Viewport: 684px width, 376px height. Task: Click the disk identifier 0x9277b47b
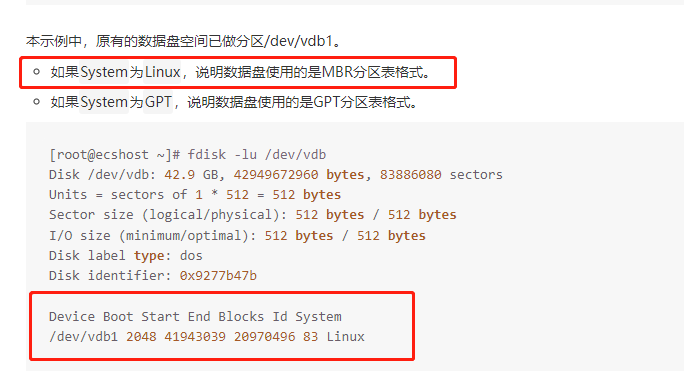tap(218, 276)
